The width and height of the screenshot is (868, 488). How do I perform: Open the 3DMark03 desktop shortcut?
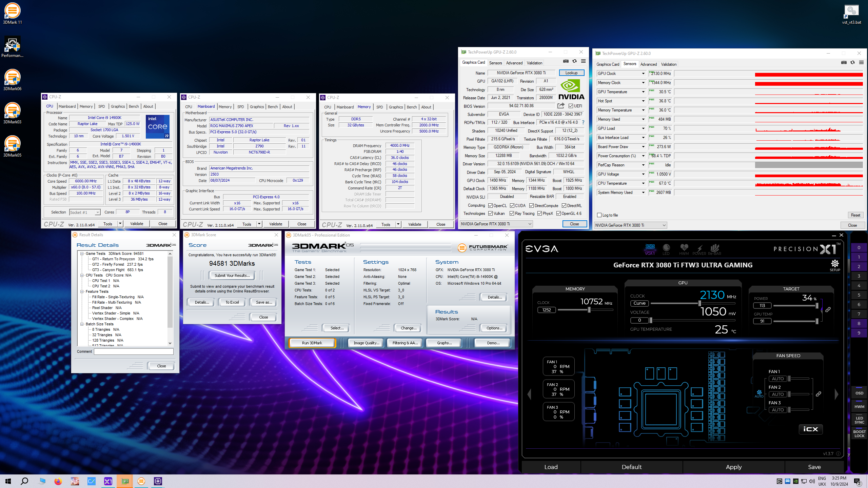[x=13, y=113]
